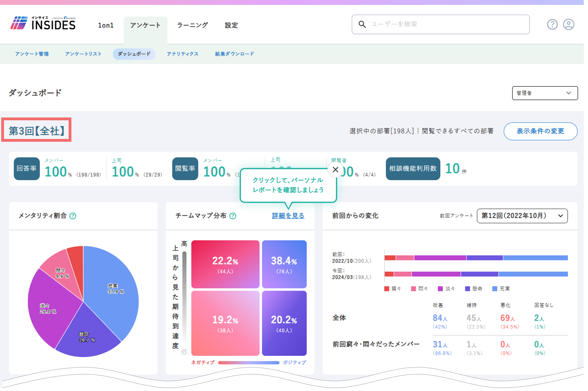Viewport: 588px width, 391px height.
Task: Click the 回答率 badge
Action: pos(27,169)
